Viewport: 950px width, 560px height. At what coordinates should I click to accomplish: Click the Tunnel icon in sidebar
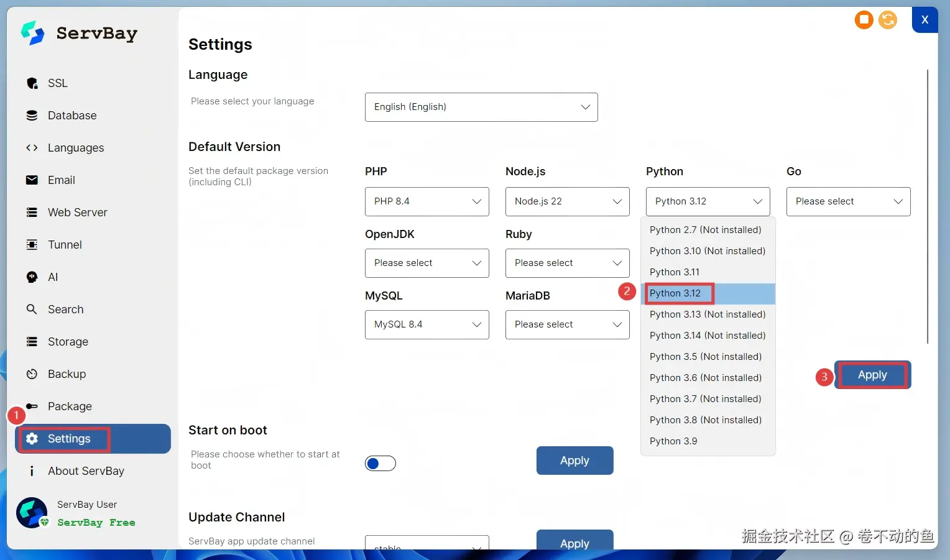pos(32,245)
